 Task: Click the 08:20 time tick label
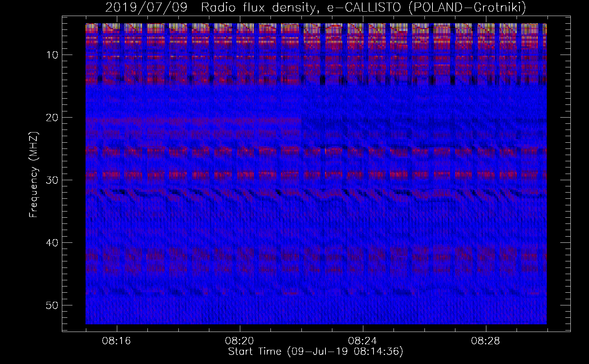coord(240,341)
